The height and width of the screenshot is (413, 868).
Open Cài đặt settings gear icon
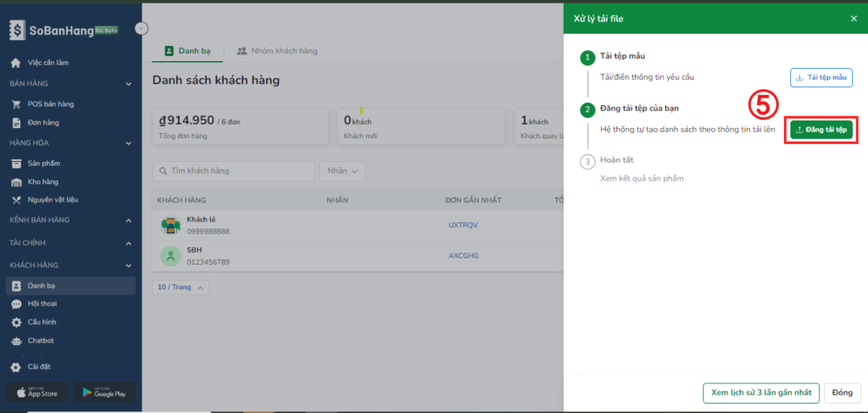click(17, 366)
